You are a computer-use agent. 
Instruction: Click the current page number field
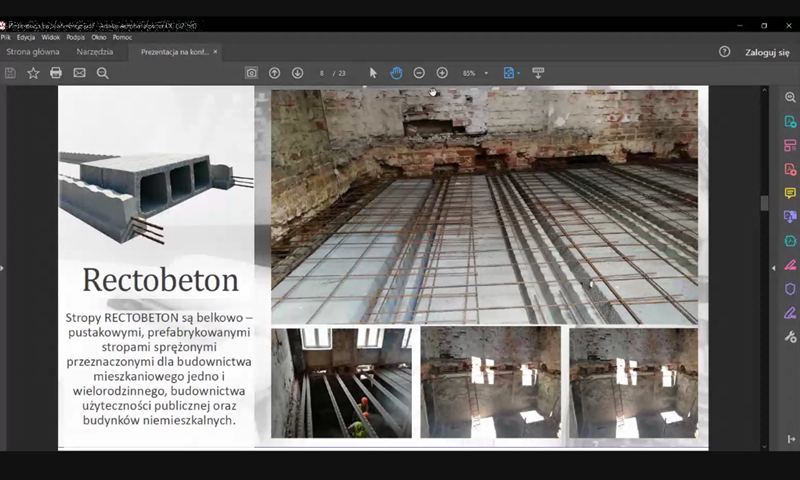[321, 73]
